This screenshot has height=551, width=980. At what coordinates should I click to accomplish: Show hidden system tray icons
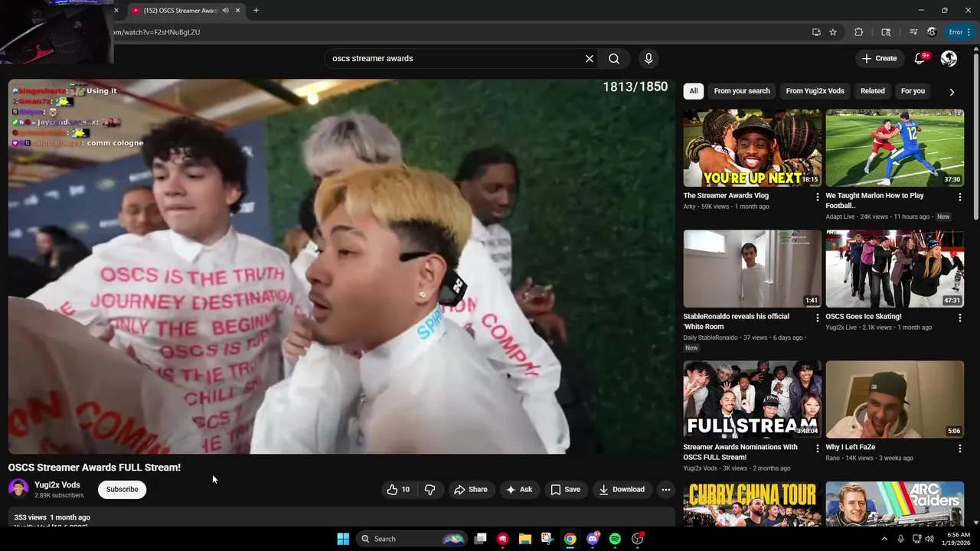coord(884,539)
